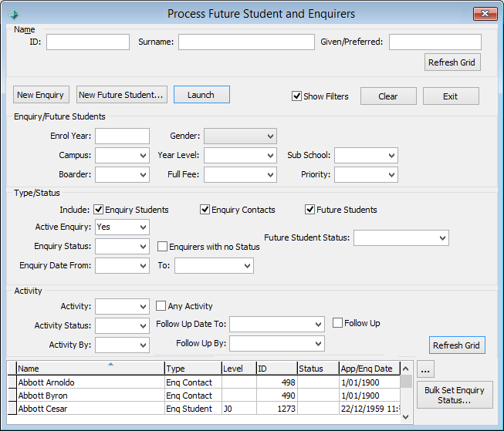The width and height of the screenshot is (504, 431).
Task: Click the Exit button
Action: [x=451, y=96]
